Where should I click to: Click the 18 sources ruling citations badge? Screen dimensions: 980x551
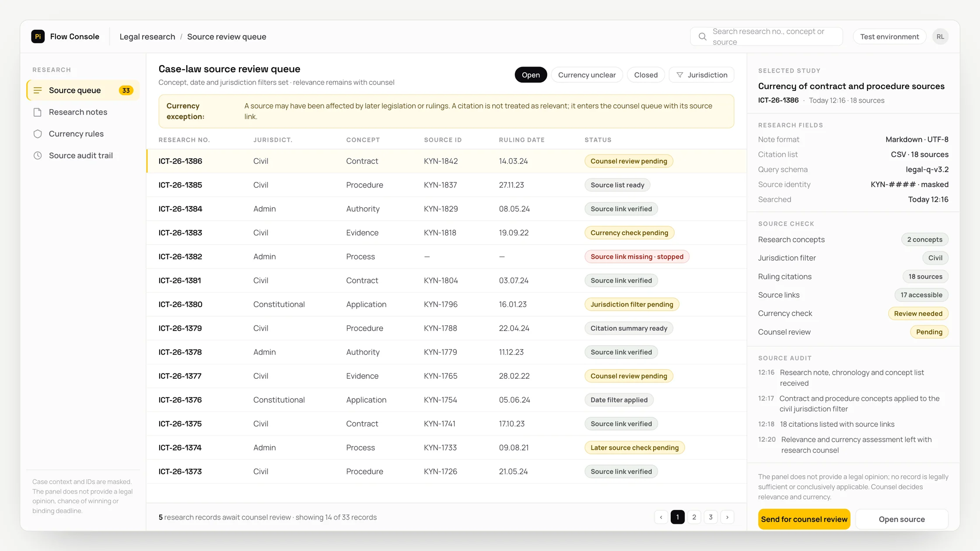pos(925,277)
